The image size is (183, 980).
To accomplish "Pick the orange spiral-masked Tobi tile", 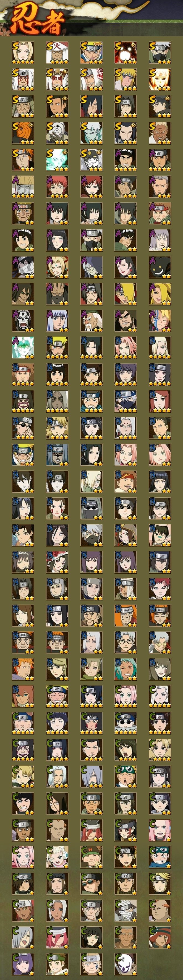I will pos(23,133).
